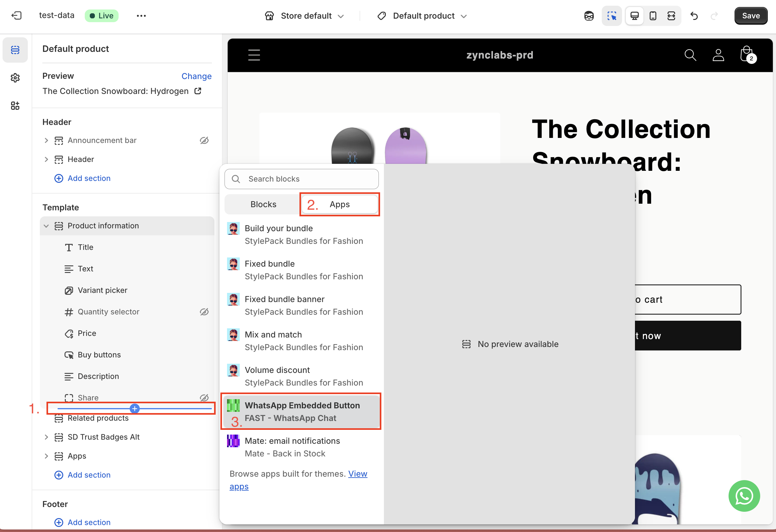Collapse the Product information section
Screen dimensions: 776x532
[x=46, y=226]
